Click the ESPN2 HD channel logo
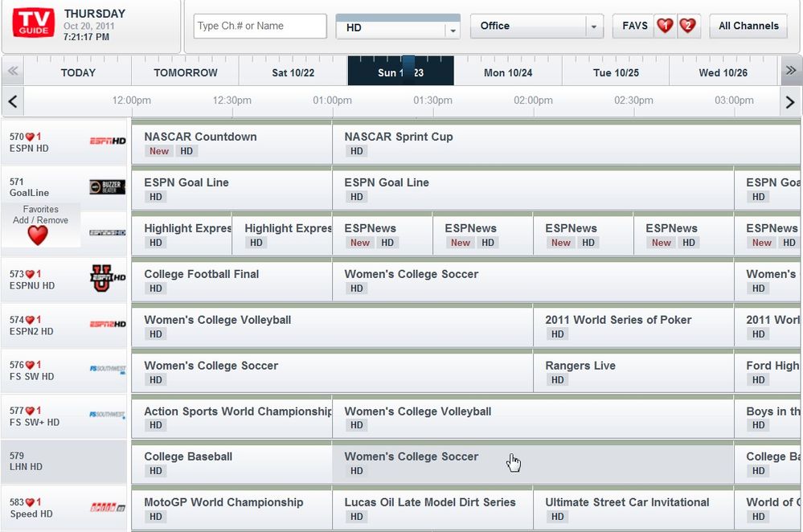 pyautogui.click(x=108, y=324)
